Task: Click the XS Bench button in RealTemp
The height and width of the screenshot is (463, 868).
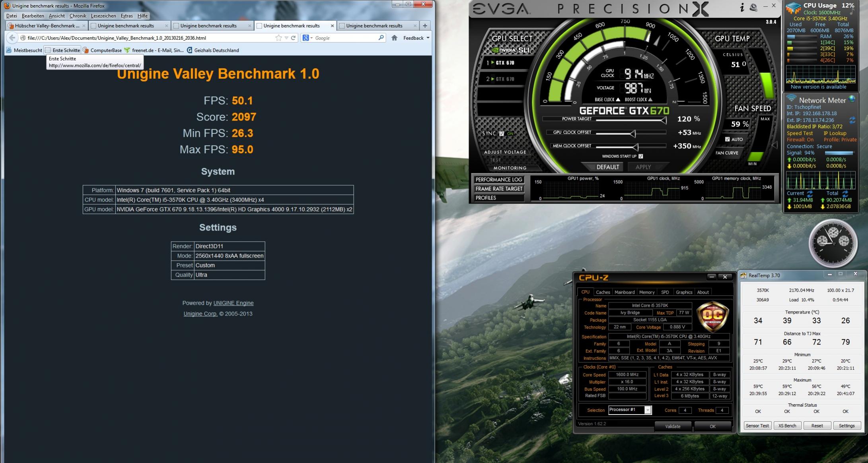Action: click(787, 426)
